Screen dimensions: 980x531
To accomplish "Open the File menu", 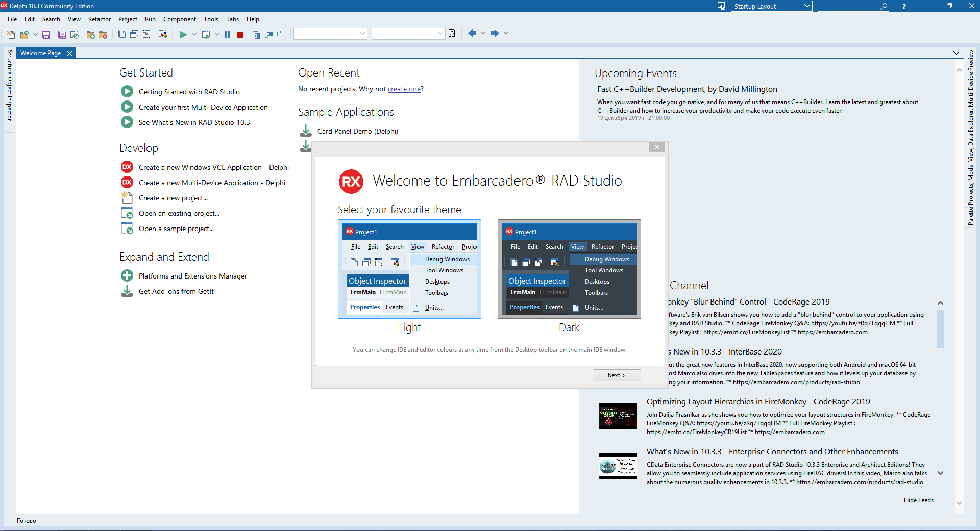I will coord(12,19).
